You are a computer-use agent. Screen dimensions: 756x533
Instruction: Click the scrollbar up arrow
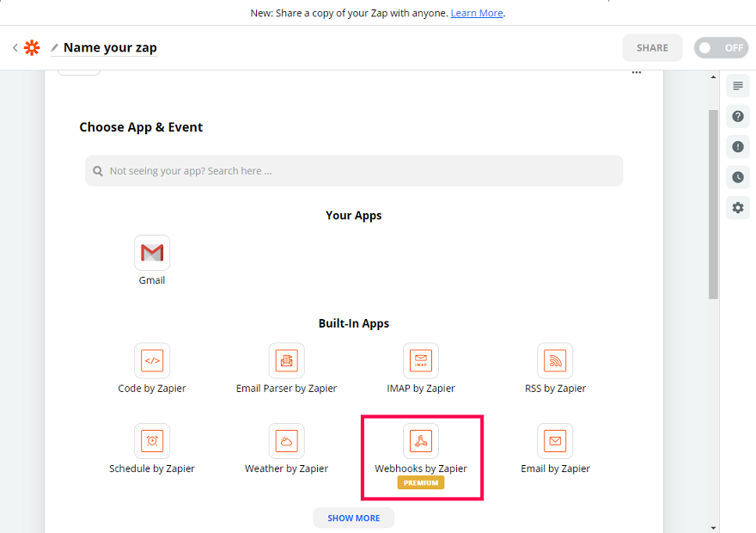point(713,77)
